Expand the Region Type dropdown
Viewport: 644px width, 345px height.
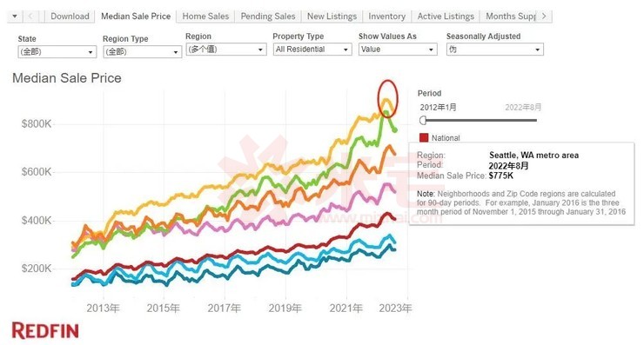(142, 52)
